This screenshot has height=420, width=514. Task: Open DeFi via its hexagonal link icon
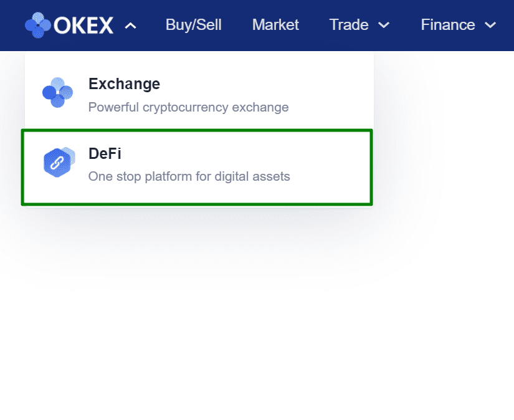coord(58,162)
